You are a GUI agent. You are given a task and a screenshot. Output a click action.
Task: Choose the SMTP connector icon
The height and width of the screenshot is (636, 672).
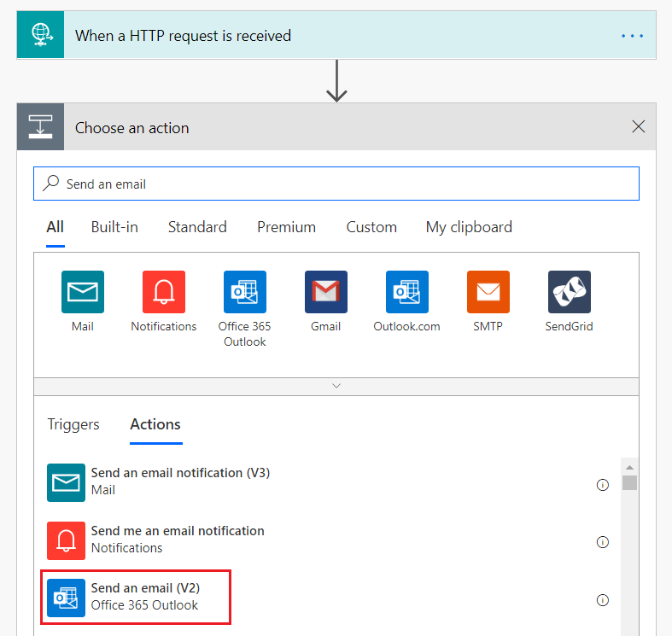(x=488, y=292)
